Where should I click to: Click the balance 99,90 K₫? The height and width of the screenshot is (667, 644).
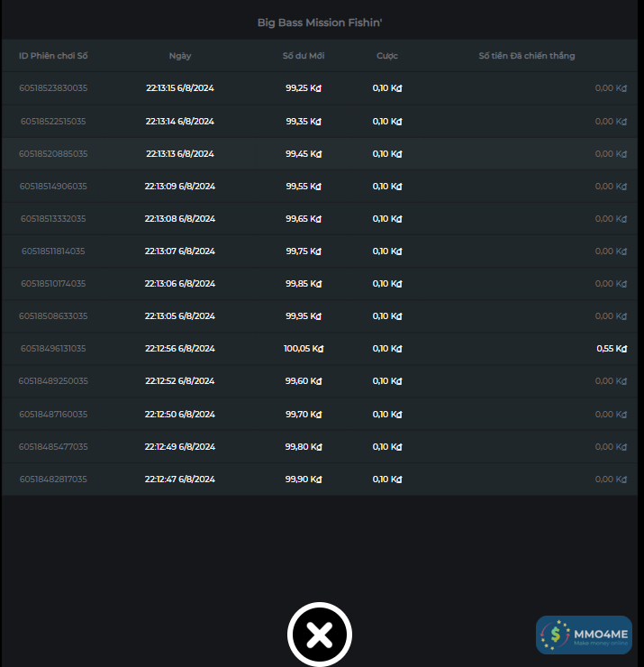tap(304, 479)
